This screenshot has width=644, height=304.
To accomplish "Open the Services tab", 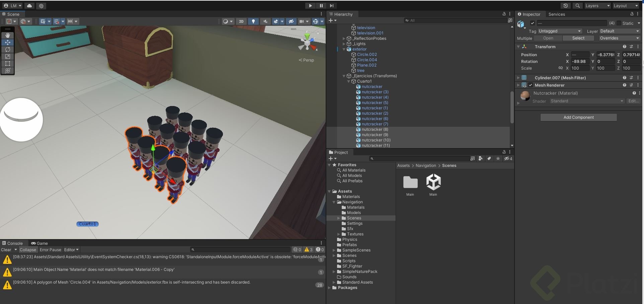I will (557, 14).
